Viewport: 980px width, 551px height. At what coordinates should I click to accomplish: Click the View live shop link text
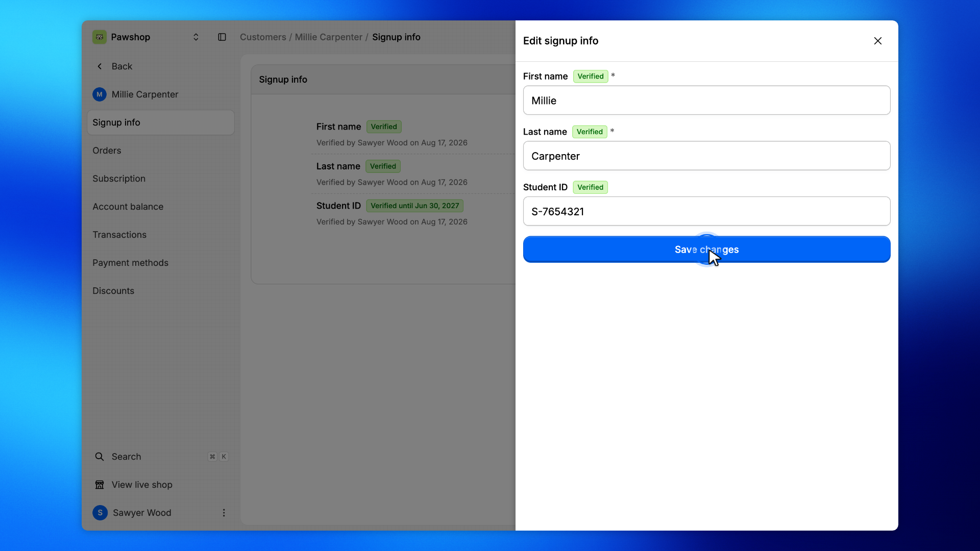click(142, 485)
